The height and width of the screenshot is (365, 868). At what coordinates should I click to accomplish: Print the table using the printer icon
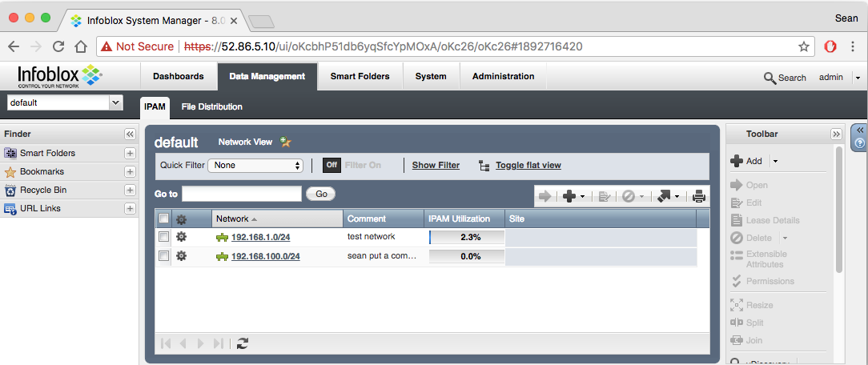[x=699, y=196]
